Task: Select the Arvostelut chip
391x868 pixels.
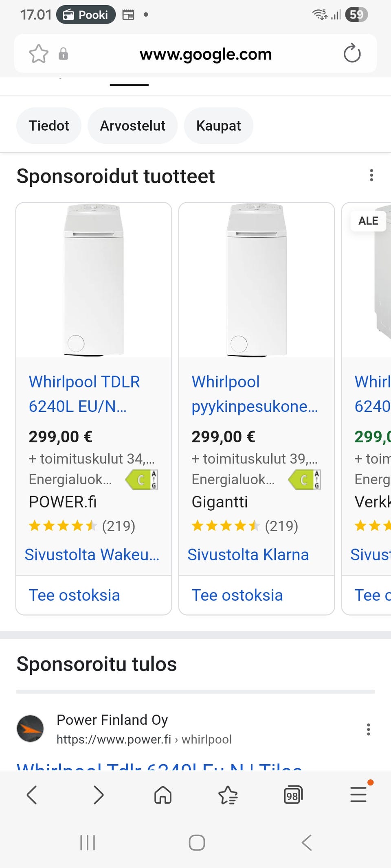Action: coord(132,126)
